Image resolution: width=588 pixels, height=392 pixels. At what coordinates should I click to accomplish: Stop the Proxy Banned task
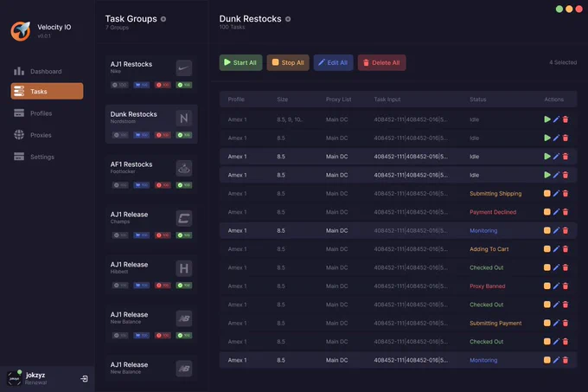(x=547, y=286)
